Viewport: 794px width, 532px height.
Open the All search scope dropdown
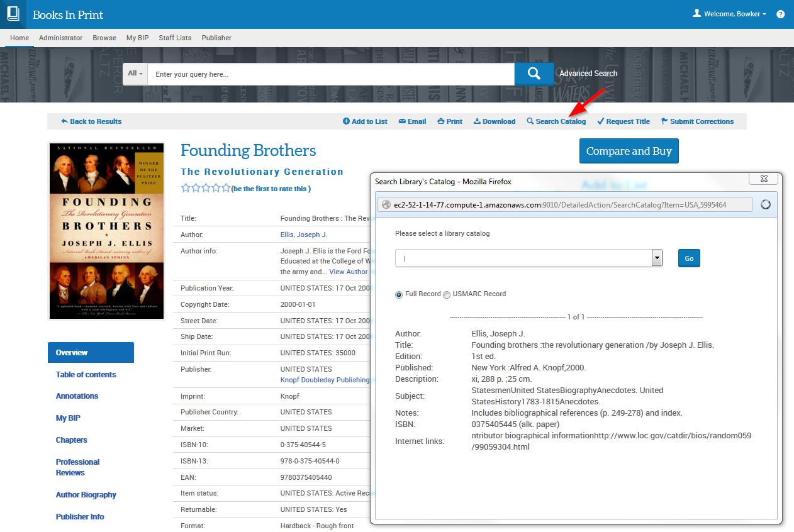(135, 74)
